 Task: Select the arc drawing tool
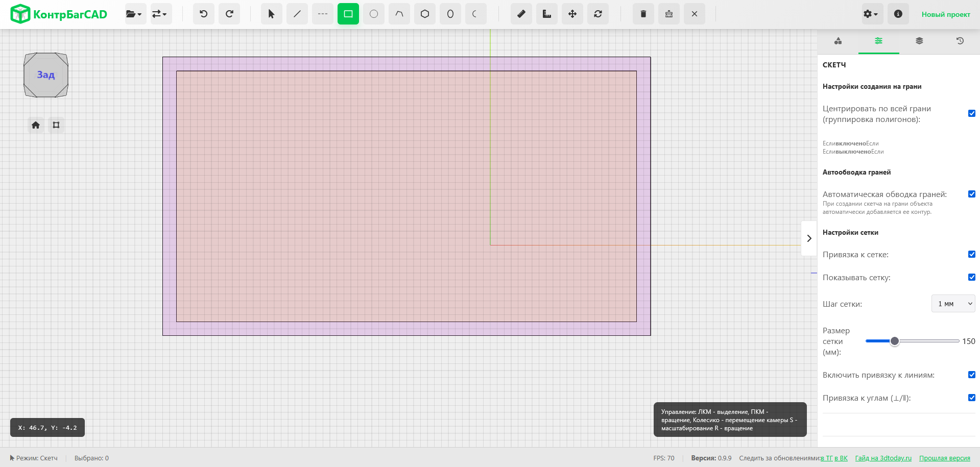[x=476, y=14]
